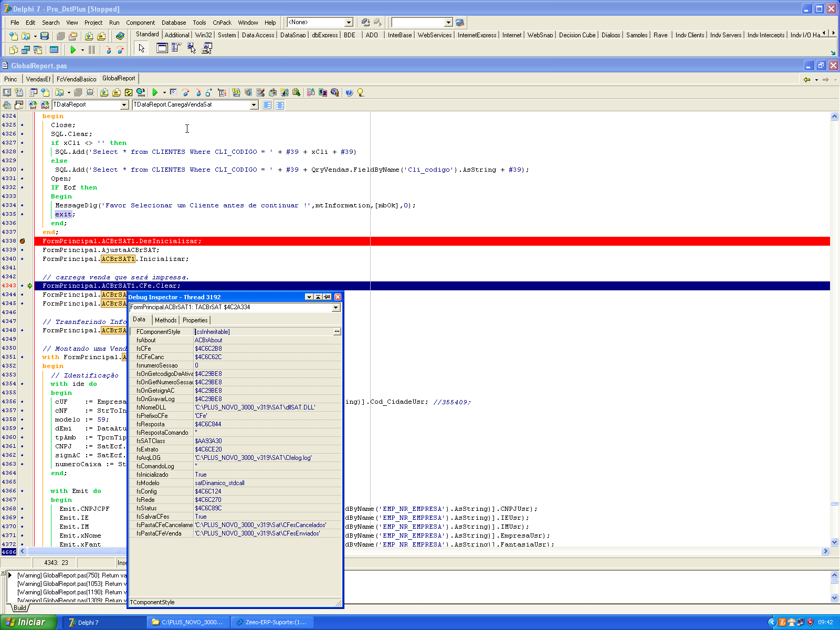
Task: Select the MainMenu component icon
Action: pyautogui.click(x=176, y=48)
